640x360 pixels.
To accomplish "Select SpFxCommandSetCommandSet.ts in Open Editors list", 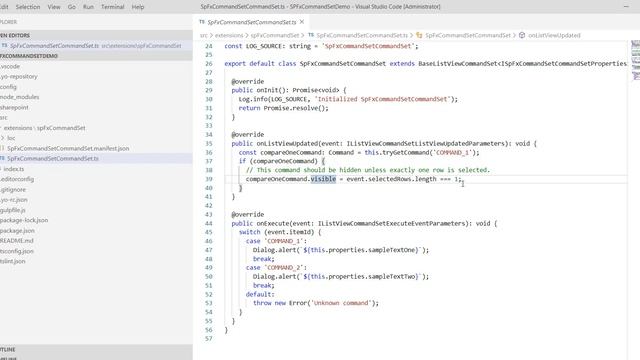I will 96,46.
